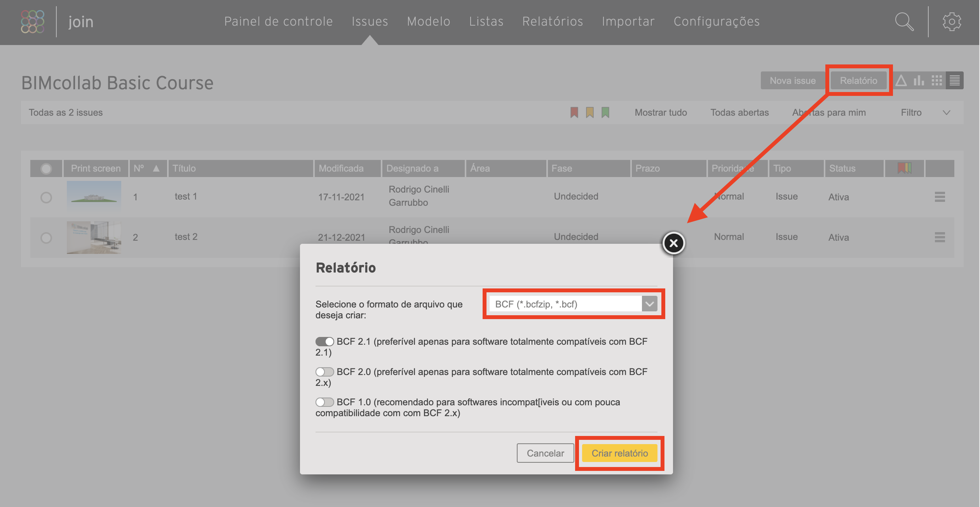The height and width of the screenshot is (507, 980).
Task: Click Todas as 2 issues label
Action: click(x=66, y=113)
